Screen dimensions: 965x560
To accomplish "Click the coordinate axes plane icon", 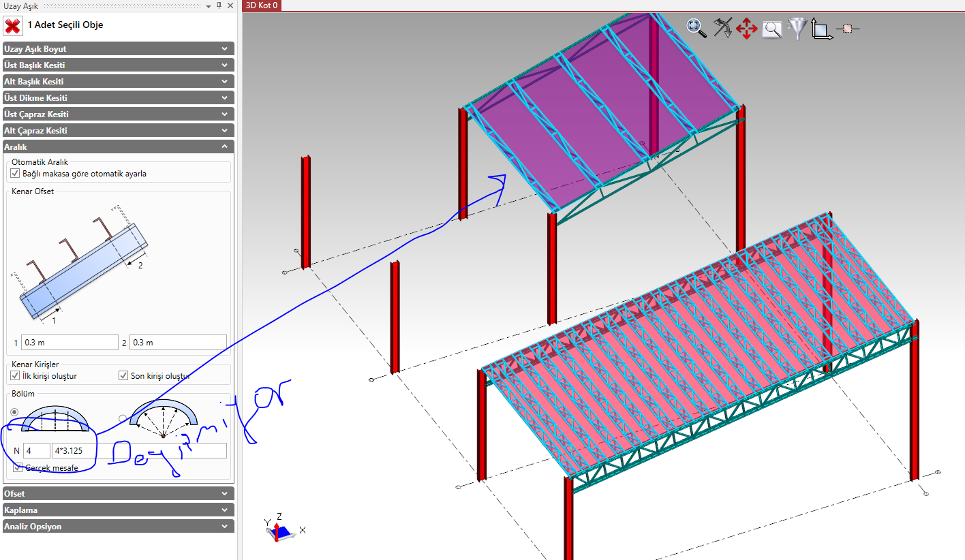I will [821, 30].
